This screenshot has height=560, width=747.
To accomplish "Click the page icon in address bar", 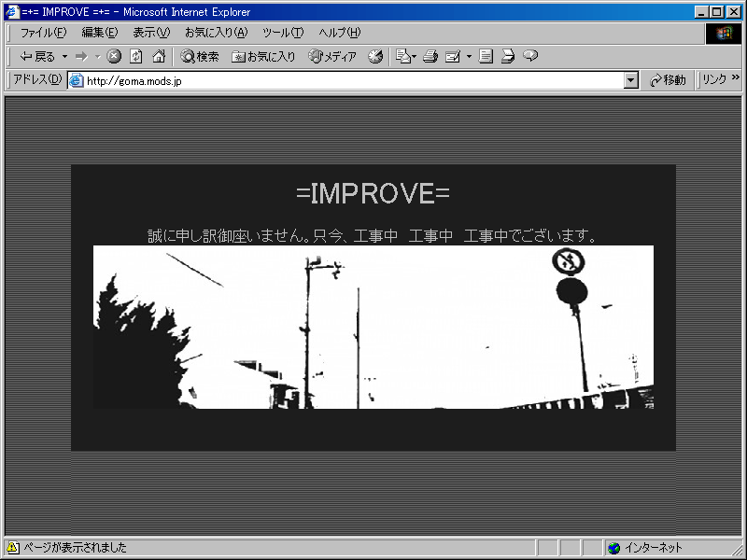I will 77,81.
